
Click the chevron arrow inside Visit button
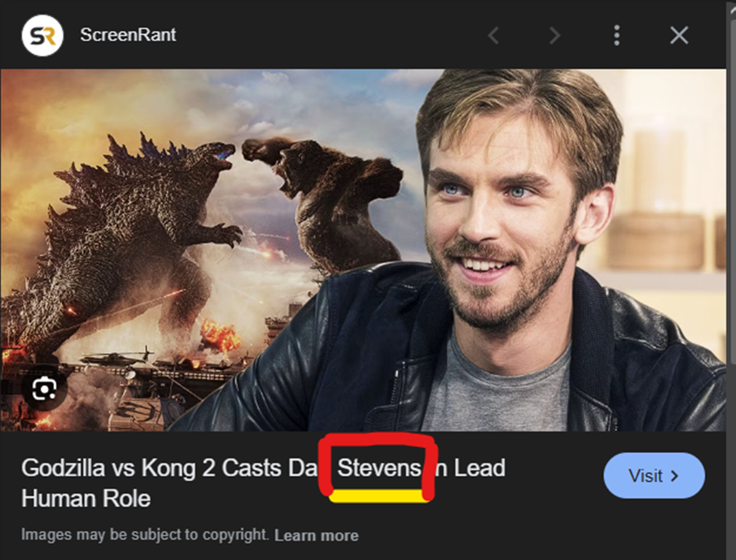(x=674, y=476)
